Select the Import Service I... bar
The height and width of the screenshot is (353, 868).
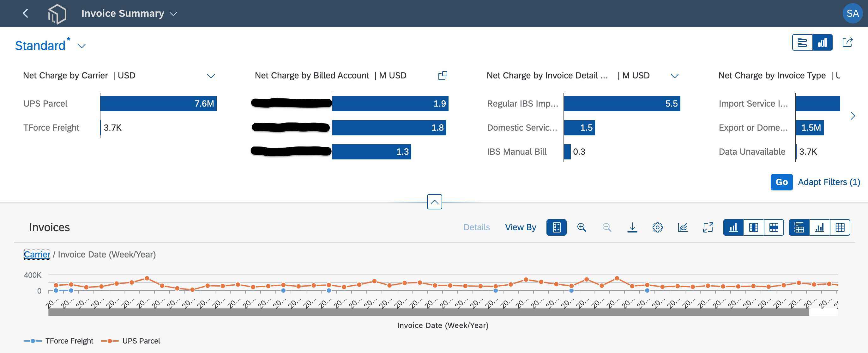pyautogui.click(x=818, y=104)
